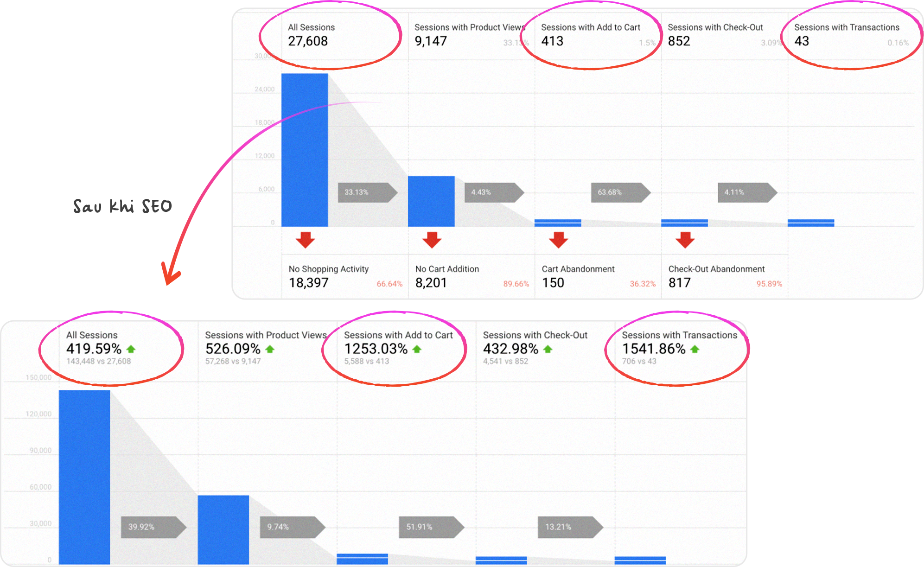This screenshot has height=567, width=924.
Task: Click green up arrow beside 1541.86%
Action: (695, 349)
